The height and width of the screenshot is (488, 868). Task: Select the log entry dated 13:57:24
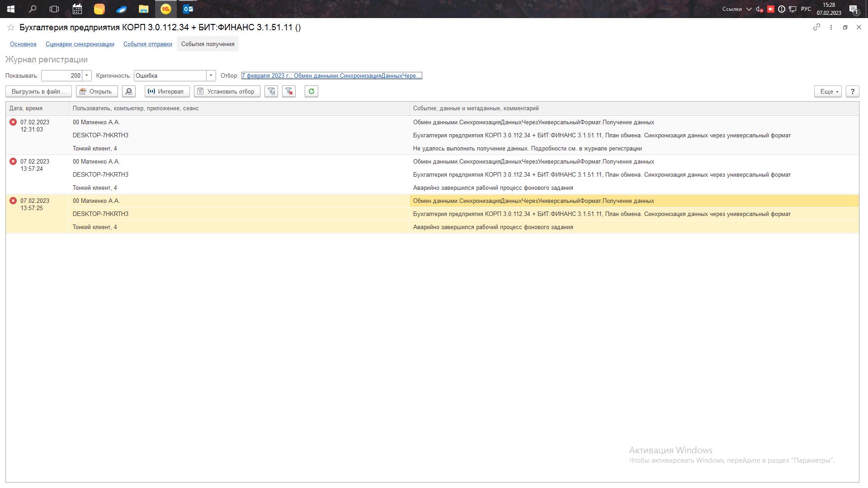click(x=432, y=174)
